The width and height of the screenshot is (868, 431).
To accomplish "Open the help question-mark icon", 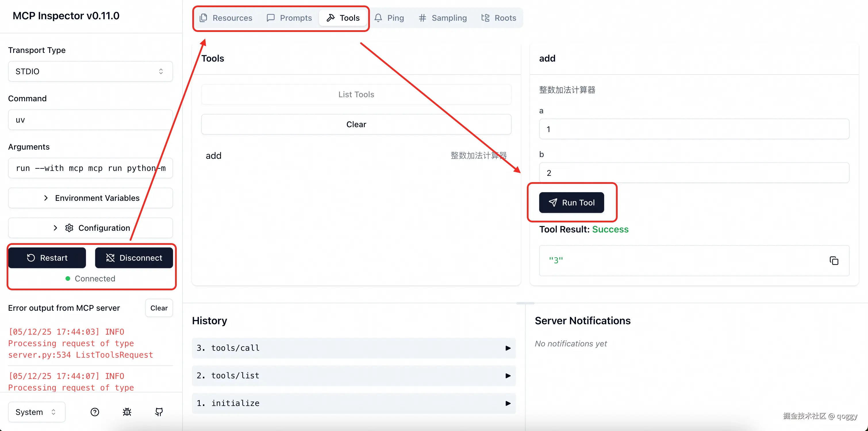I will pos(95,412).
